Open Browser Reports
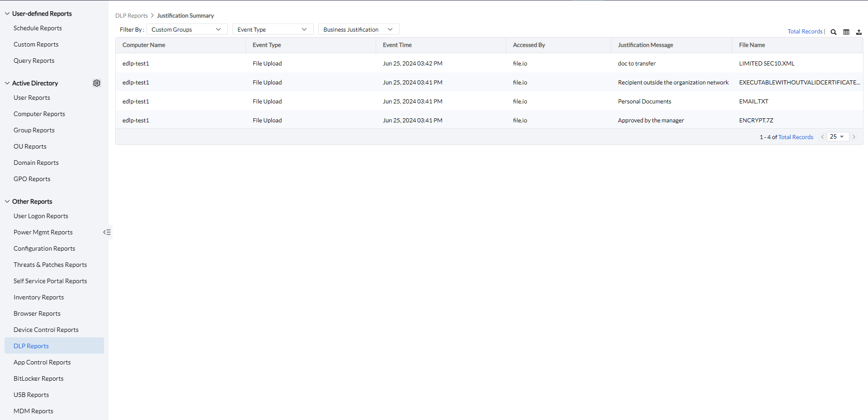Viewport: 868px width, 420px height. pyautogui.click(x=37, y=313)
